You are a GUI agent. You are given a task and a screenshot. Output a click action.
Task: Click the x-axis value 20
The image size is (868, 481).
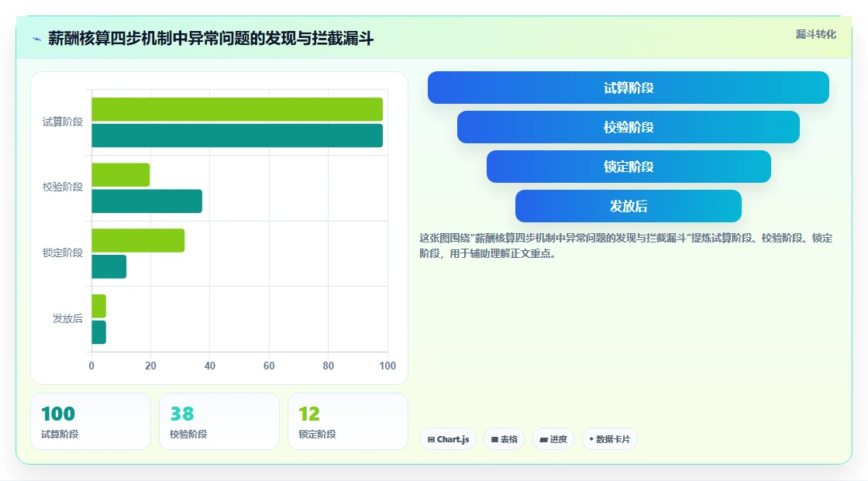[150, 366]
